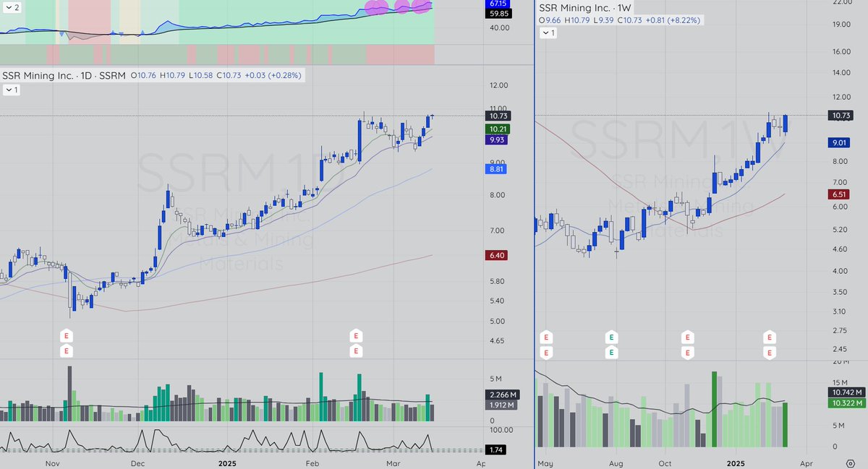This screenshot has height=469, width=868.
Task: Toggle the indicator legend showing 2 in top pane
Action: 11,7
